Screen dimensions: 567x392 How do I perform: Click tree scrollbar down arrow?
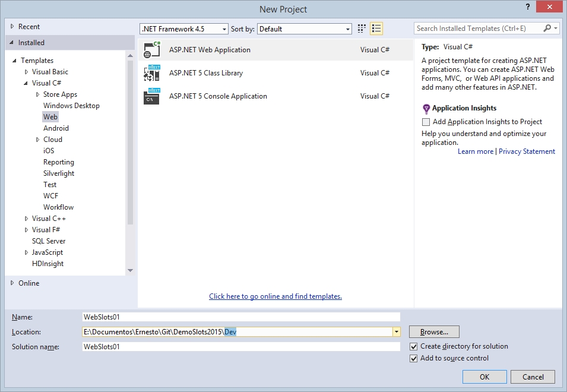tap(130, 270)
